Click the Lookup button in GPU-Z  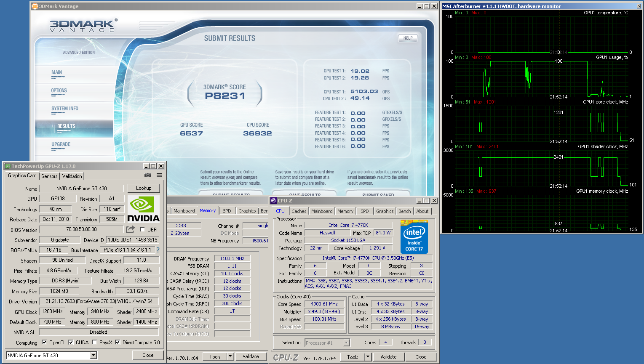click(144, 188)
